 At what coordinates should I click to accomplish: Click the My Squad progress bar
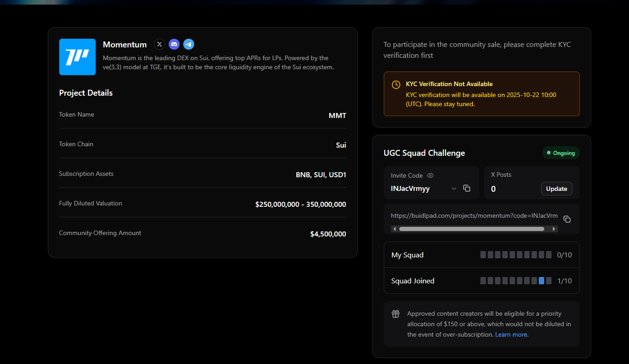pos(516,255)
